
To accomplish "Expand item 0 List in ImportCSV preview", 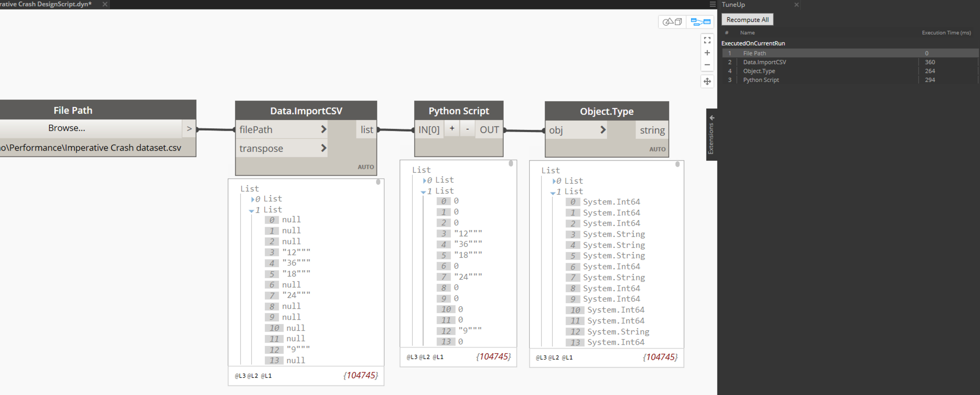I will 253,199.
